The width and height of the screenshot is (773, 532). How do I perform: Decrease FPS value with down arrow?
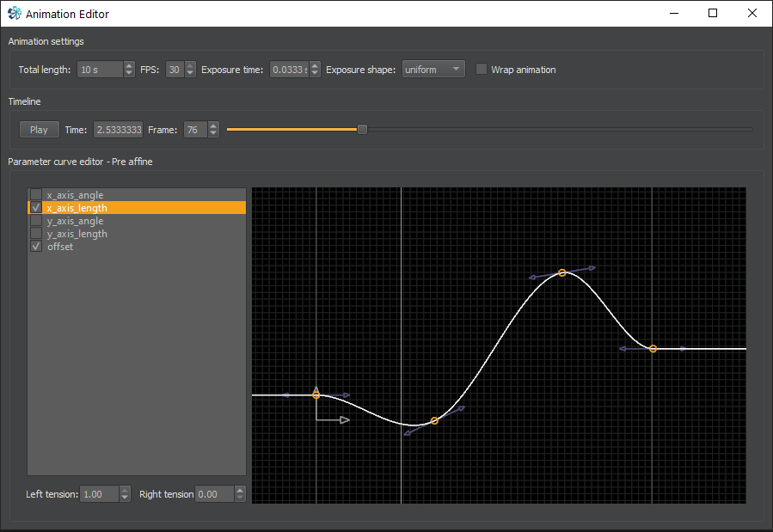[190, 73]
